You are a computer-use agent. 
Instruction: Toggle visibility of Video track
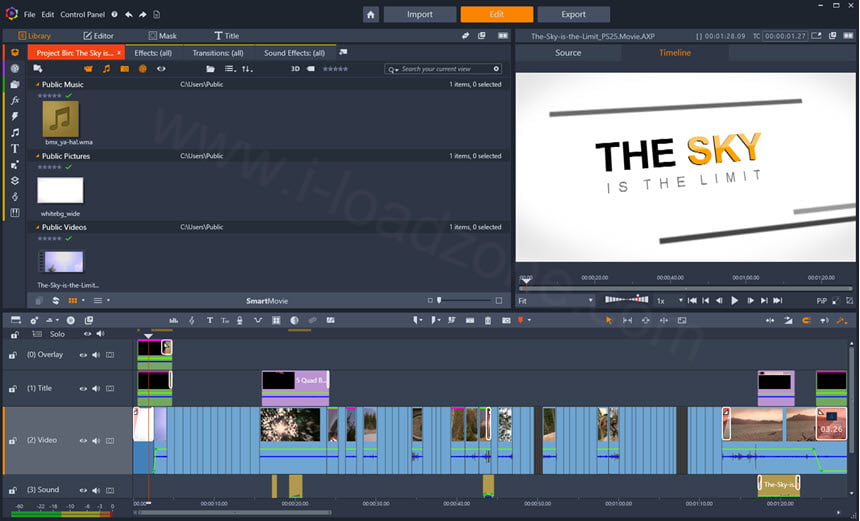point(83,440)
